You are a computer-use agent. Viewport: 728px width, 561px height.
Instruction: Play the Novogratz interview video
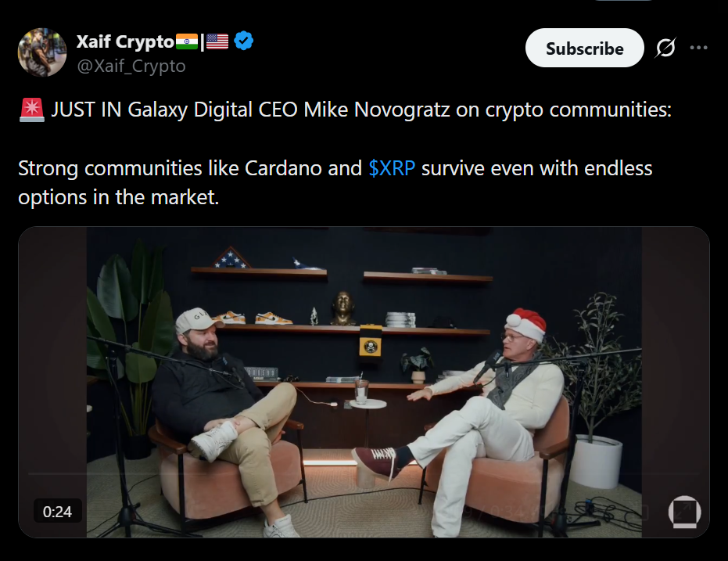pos(364,382)
